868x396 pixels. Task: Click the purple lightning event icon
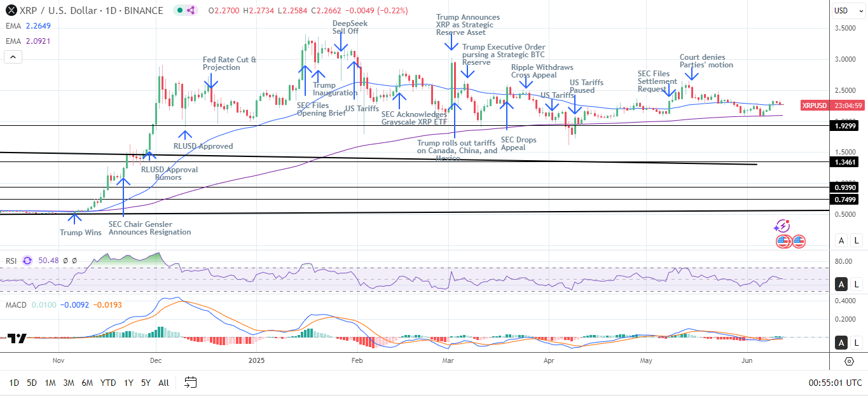[x=782, y=226]
